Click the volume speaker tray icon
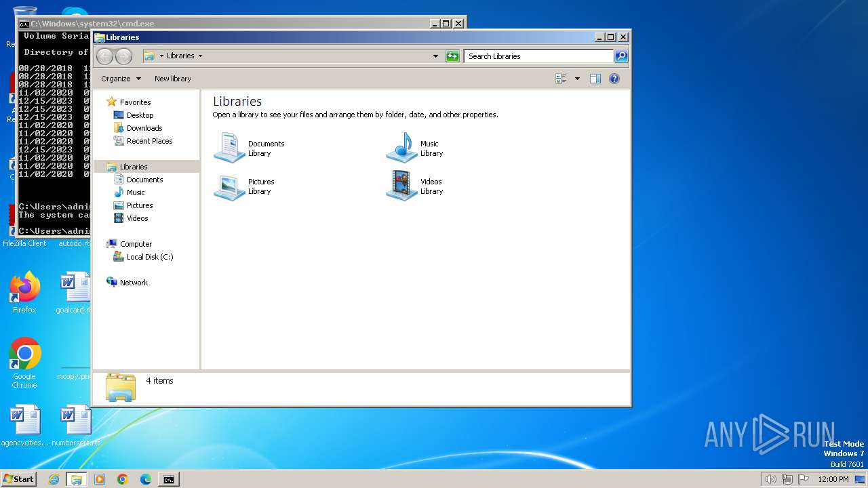Screen dimensions: 868x488 pyautogui.click(x=770, y=479)
